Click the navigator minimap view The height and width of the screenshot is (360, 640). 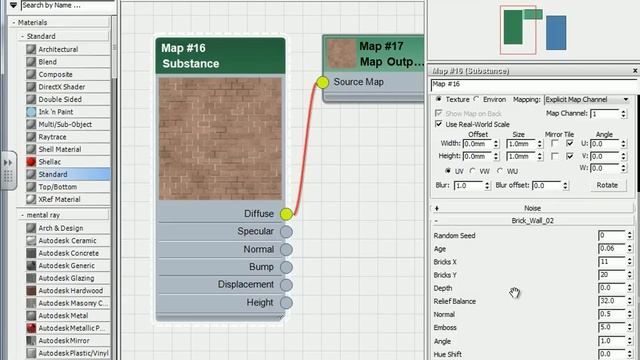click(533, 31)
